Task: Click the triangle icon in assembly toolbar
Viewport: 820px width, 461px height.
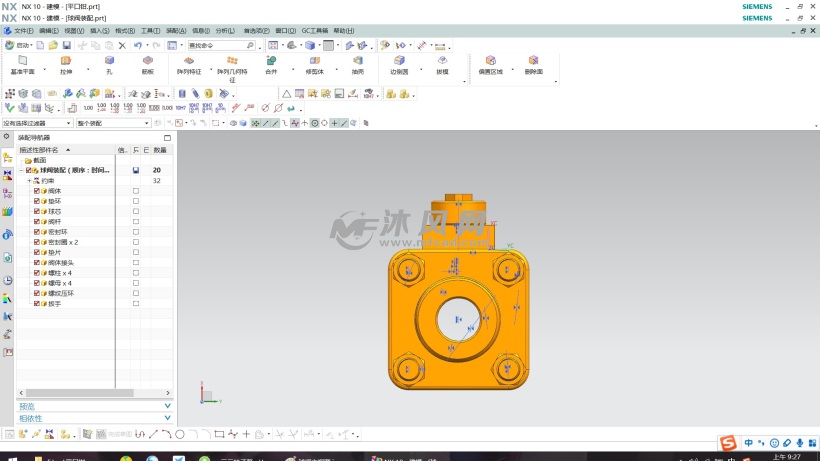Action: pos(287,94)
